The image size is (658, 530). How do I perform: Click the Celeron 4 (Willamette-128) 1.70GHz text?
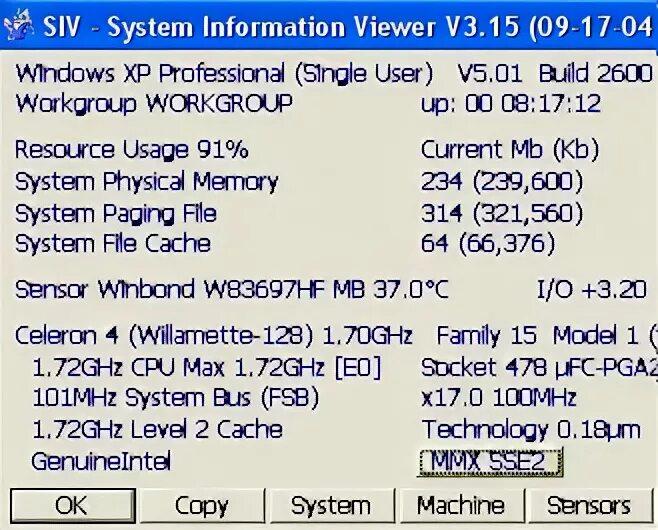(x=214, y=336)
